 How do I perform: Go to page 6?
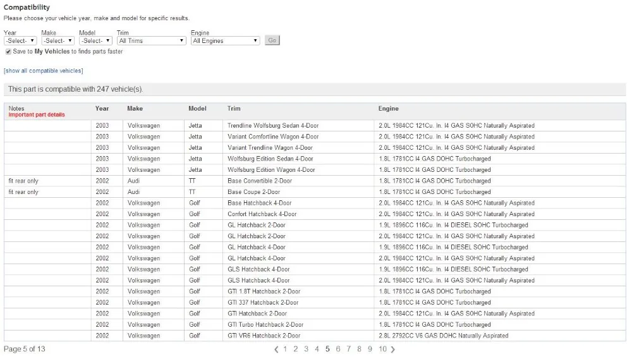point(337,349)
